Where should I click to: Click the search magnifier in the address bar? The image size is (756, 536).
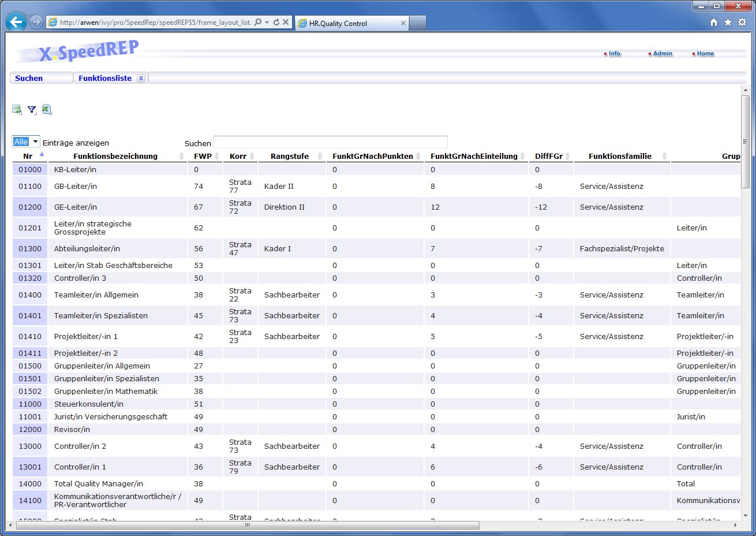258,23
